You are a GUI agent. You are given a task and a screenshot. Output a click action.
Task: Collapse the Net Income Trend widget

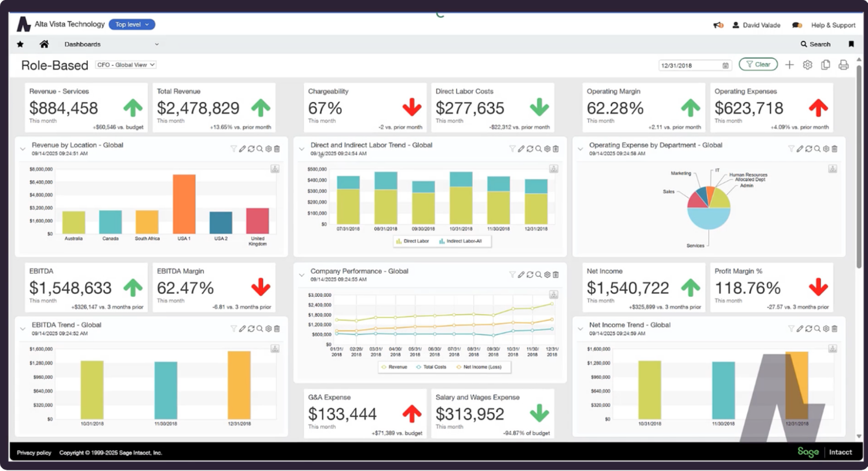tap(580, 329)
